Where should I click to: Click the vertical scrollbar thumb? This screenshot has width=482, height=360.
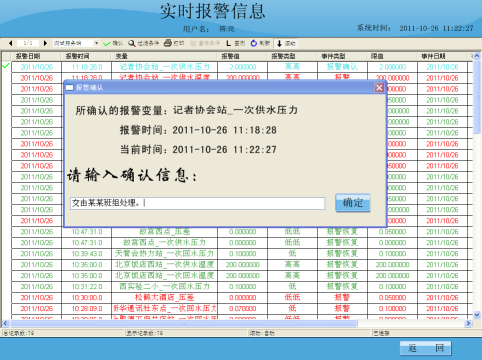click(x=477, y=97)
